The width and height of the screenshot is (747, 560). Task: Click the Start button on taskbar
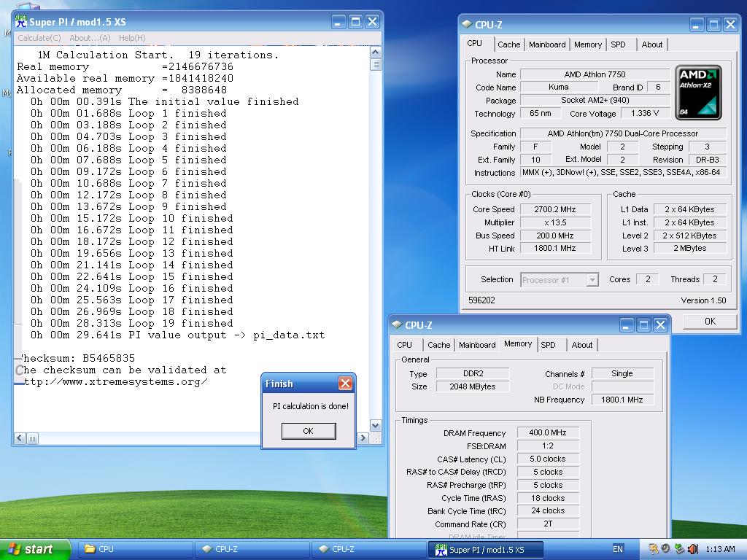34,550
